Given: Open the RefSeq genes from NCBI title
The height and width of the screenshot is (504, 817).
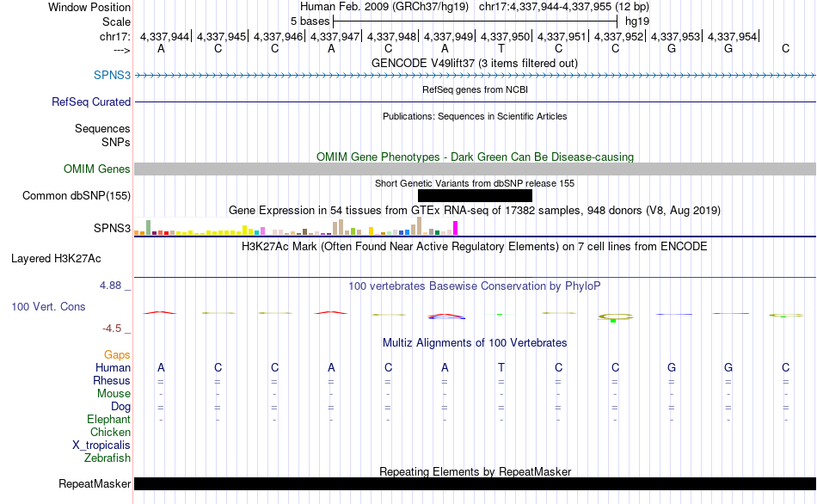Looking at the screenshot, I should coord(476,89).
